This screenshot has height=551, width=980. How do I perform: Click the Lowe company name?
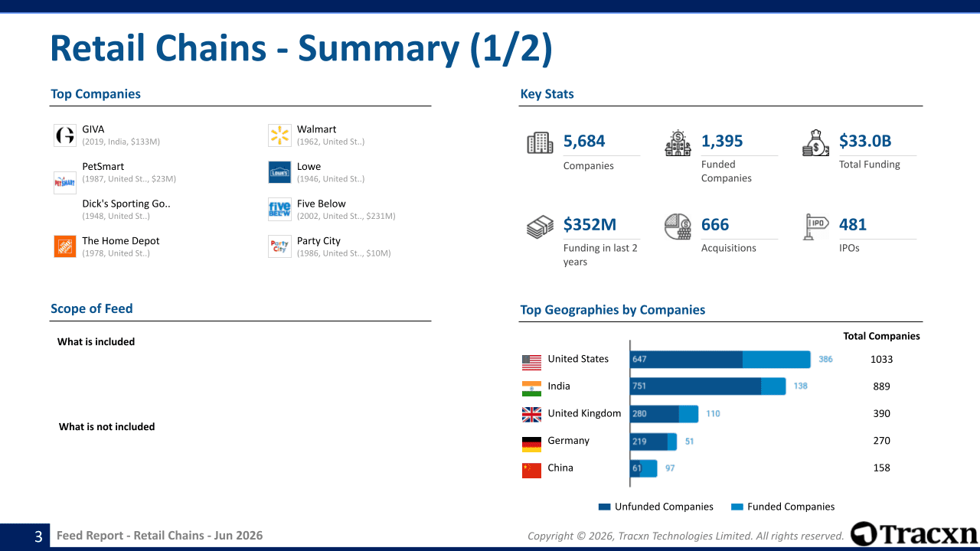pyautogui.click(x=309, y=166)
